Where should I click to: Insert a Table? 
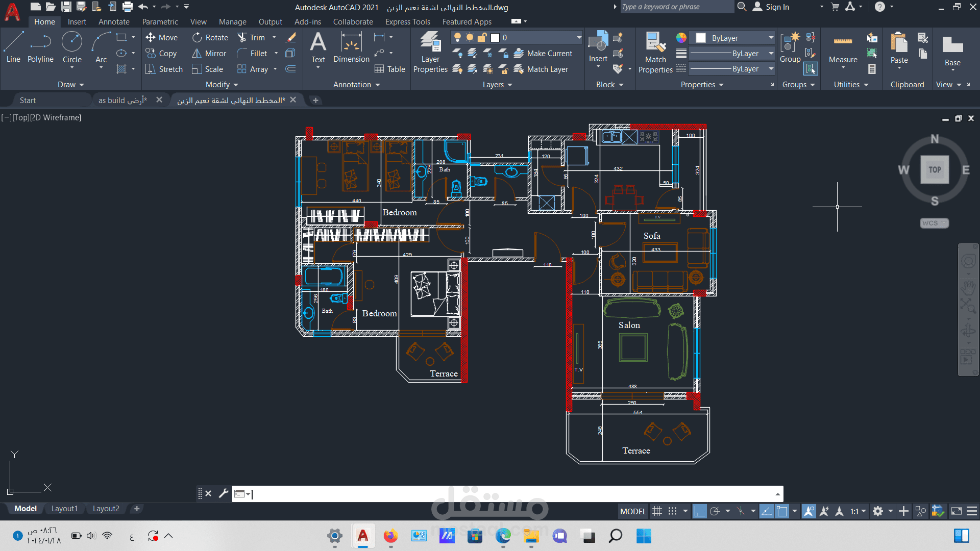pos(389,69)
